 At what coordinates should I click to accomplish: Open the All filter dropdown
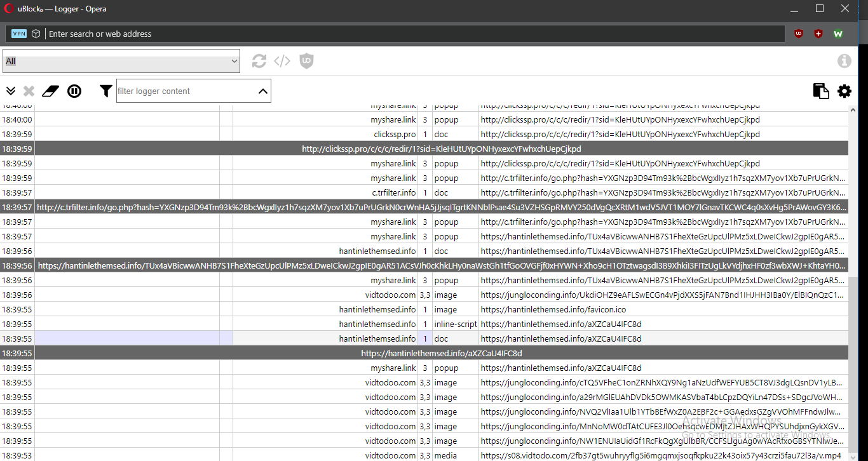pos(121,61)
